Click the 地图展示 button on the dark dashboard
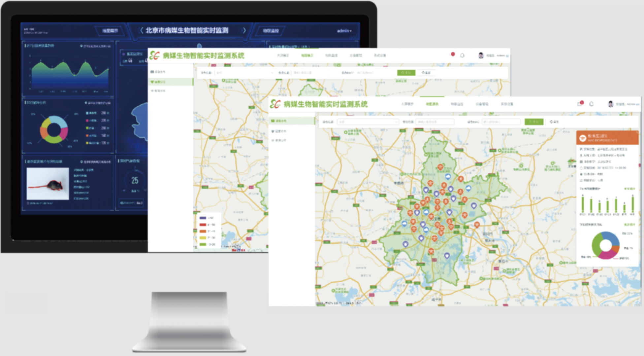 pos(110,31)
